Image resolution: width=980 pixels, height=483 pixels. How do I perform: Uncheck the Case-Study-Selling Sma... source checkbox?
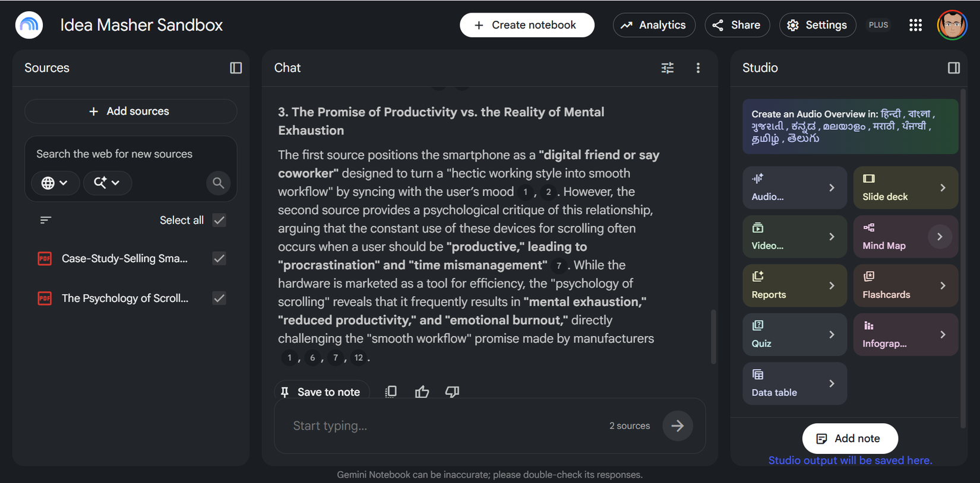pyautogui.click(x=219, y=259)
